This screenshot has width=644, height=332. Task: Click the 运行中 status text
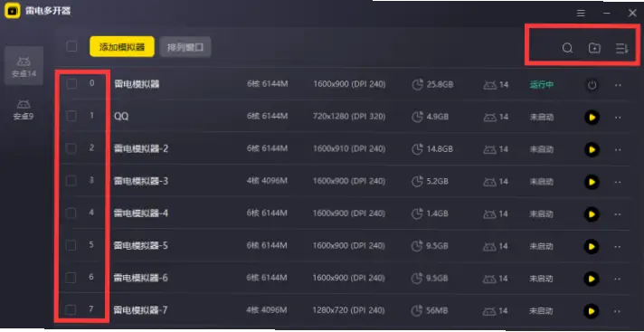(x=541, y=85)
